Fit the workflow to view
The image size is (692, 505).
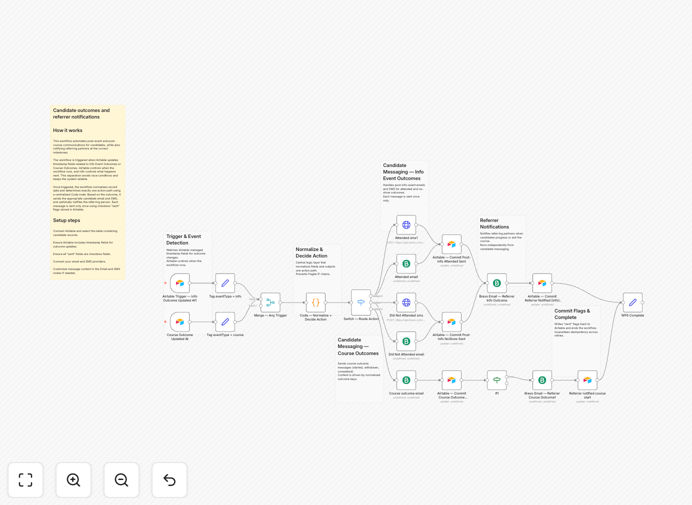(x=26, y=480)
